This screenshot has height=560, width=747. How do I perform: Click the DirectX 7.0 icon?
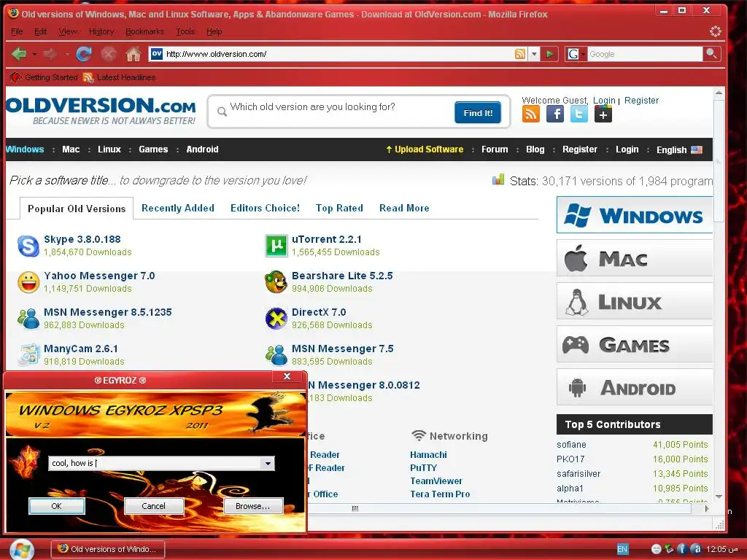click(276, 319)
